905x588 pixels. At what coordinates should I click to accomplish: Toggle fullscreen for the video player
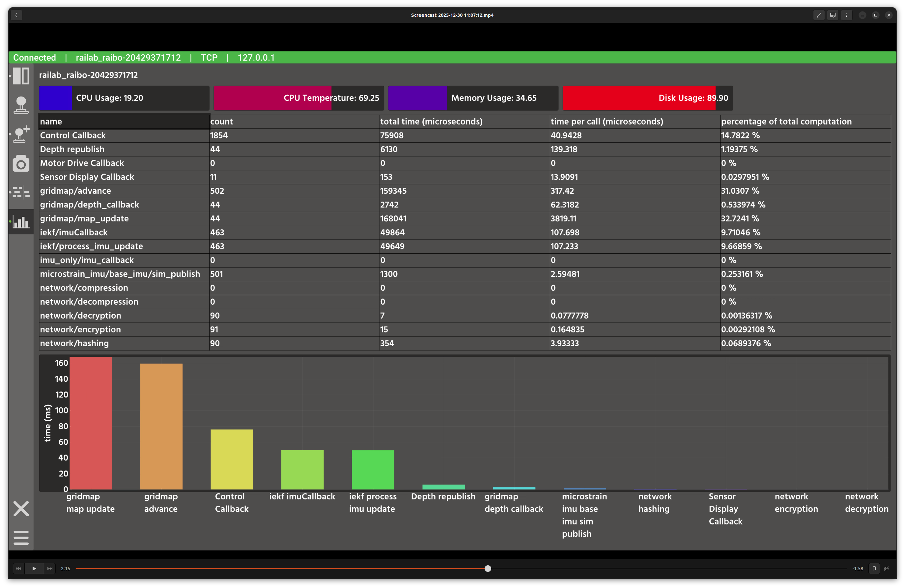[x=819, y=15]
